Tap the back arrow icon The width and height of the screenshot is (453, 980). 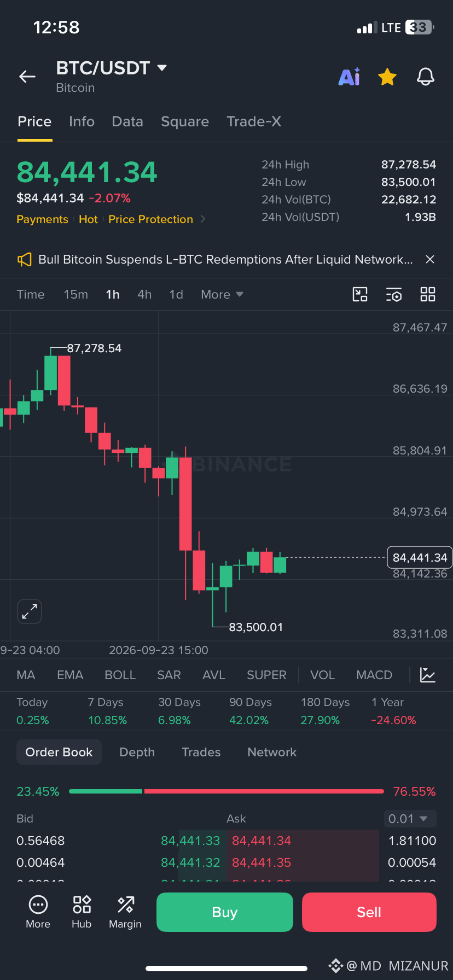[27, 77]
